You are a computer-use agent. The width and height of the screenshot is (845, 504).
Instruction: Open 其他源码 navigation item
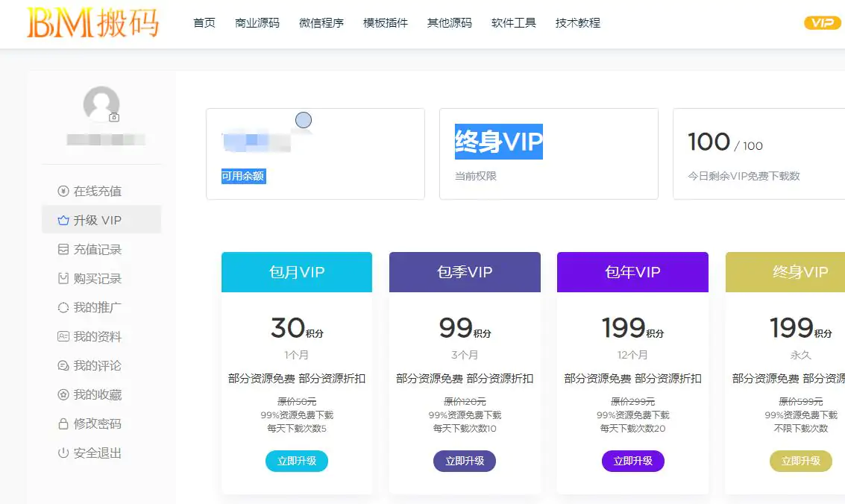[450, 22]
